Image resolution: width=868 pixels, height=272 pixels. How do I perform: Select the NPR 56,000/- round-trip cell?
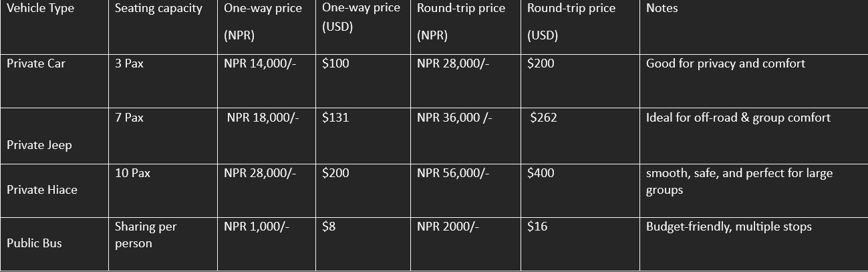click(x=453, y=173)
